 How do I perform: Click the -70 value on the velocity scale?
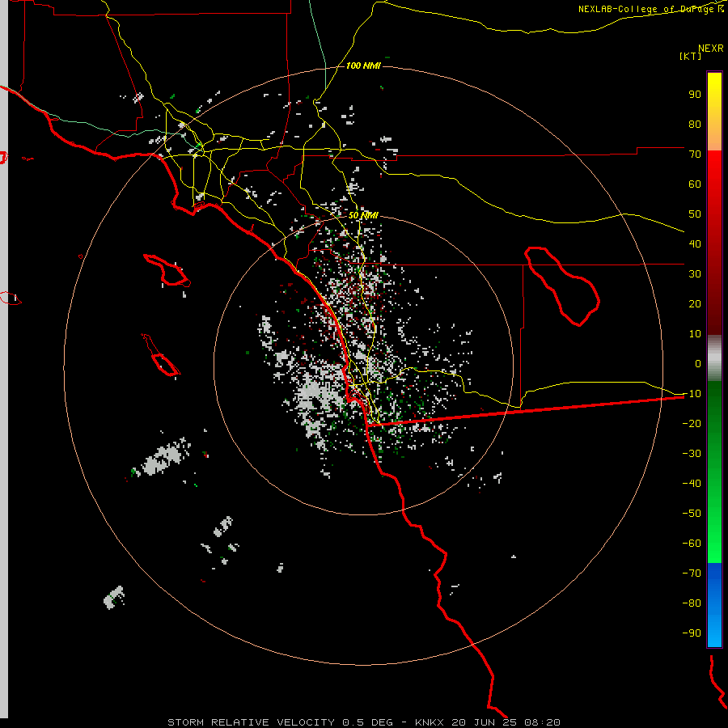click(x=692, y=574)
